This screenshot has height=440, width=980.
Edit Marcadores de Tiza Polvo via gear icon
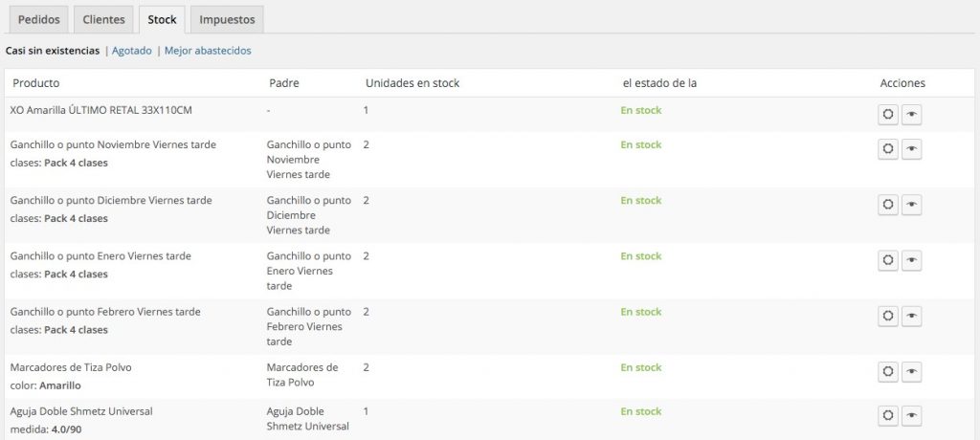pos(887,371)
